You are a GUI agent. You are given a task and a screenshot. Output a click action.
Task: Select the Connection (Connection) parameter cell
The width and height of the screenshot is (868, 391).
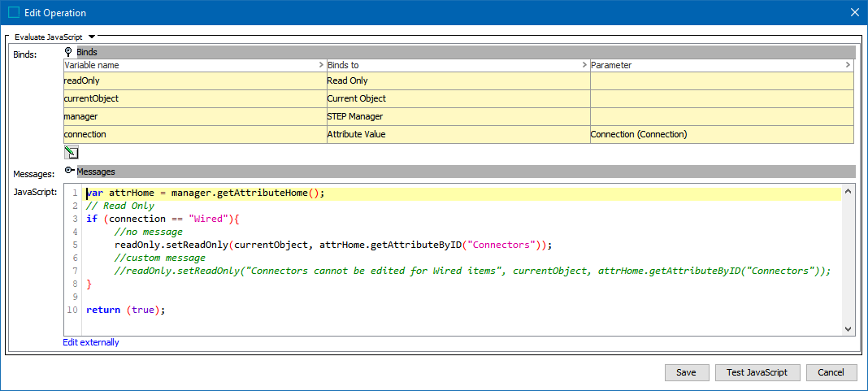(x=721, y=134)
